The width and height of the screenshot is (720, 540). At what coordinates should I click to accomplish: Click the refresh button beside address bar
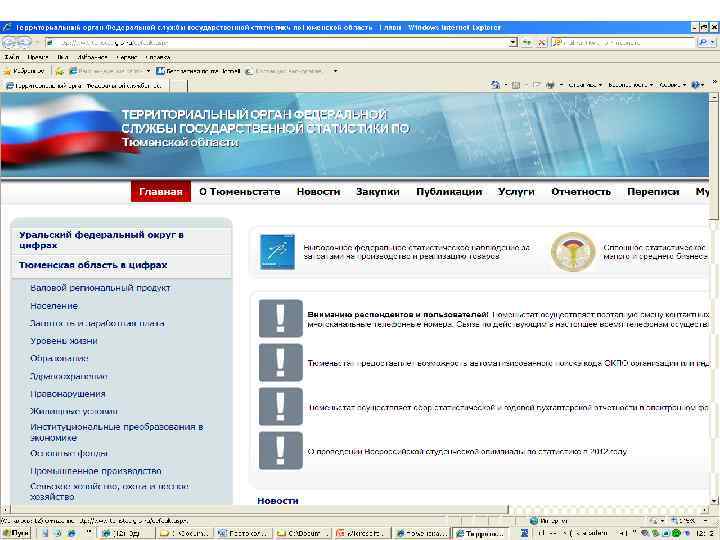pyautogui.click(x=528, y=43)
